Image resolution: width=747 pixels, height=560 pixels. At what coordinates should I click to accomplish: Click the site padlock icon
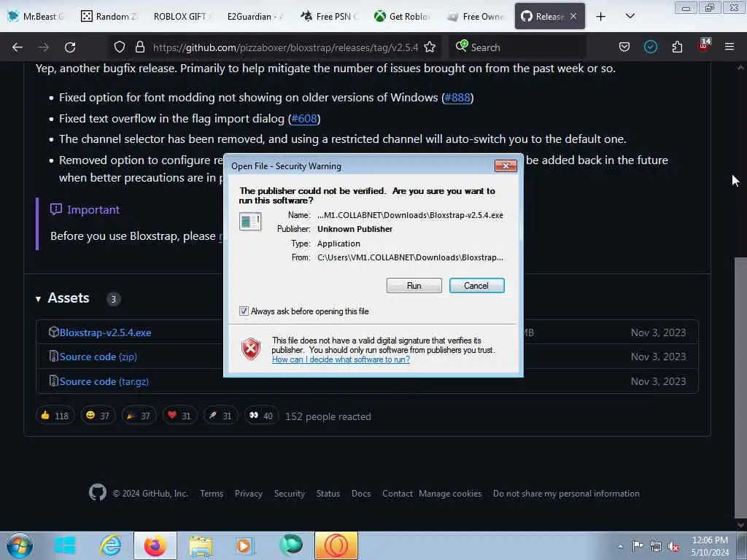pyautogui.click(x=139, y=47)
